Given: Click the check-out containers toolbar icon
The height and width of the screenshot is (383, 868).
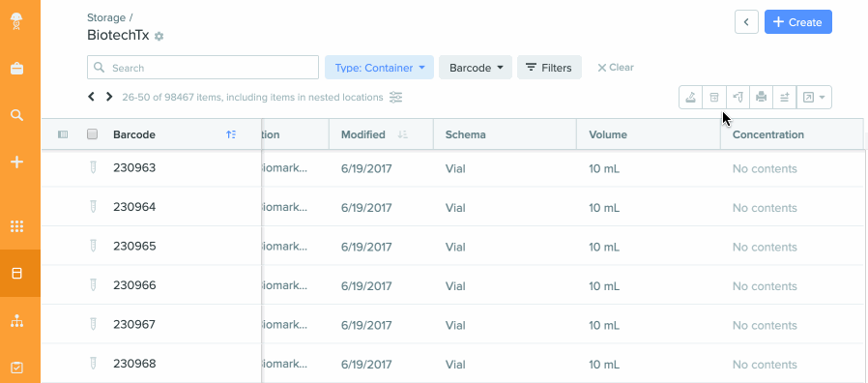Looking at the screenshot, I should tap(690, 97).
